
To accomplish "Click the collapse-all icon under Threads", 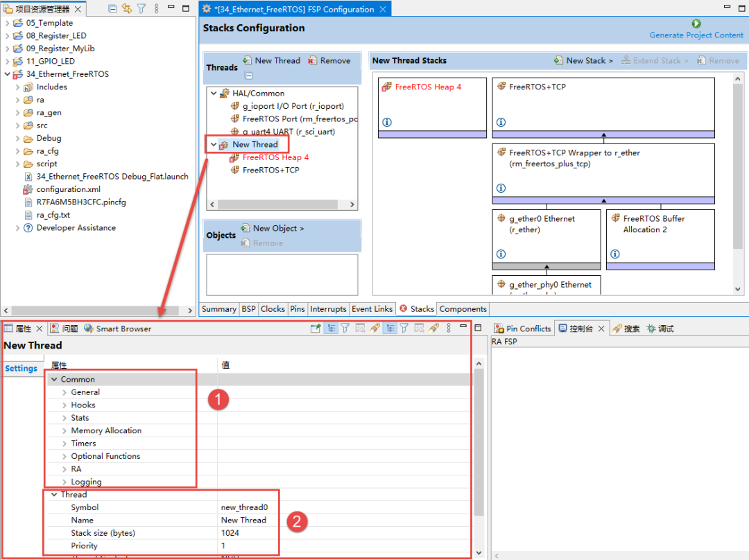I will pyautogui.click(x=248, y=76).
